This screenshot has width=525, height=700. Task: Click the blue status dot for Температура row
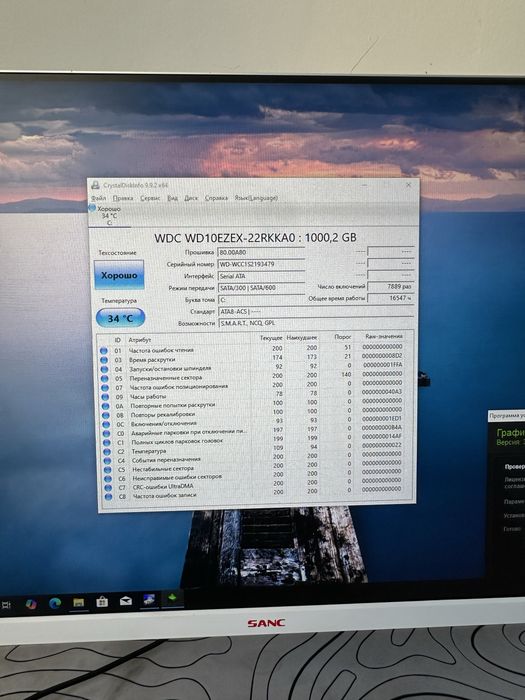(x=107, y=451)
